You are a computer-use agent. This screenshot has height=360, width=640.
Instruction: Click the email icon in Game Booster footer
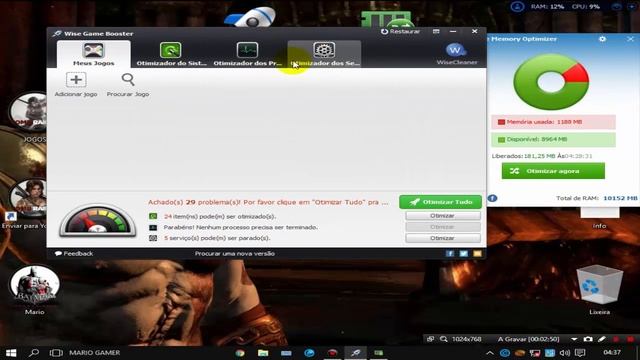click(478, 254)
